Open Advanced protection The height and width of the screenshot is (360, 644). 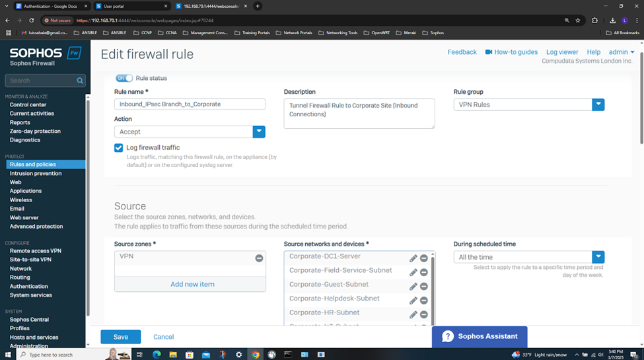36,227
